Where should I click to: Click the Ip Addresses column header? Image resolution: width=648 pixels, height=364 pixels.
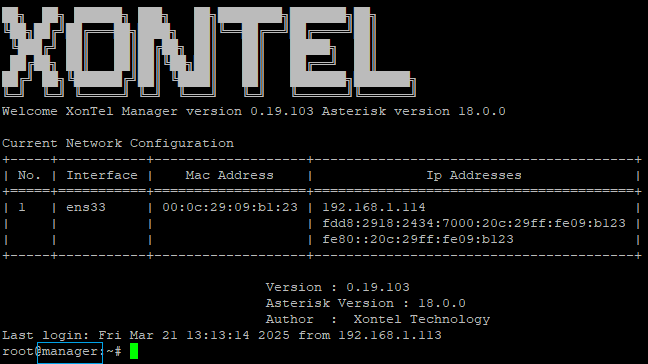click(474, 175)
